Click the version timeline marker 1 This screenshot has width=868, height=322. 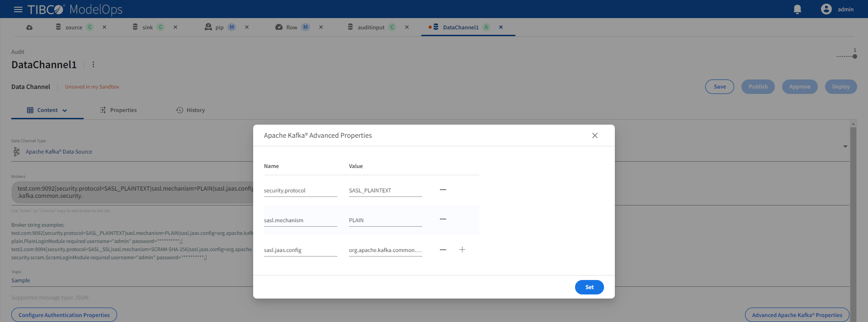pos(854,56)
